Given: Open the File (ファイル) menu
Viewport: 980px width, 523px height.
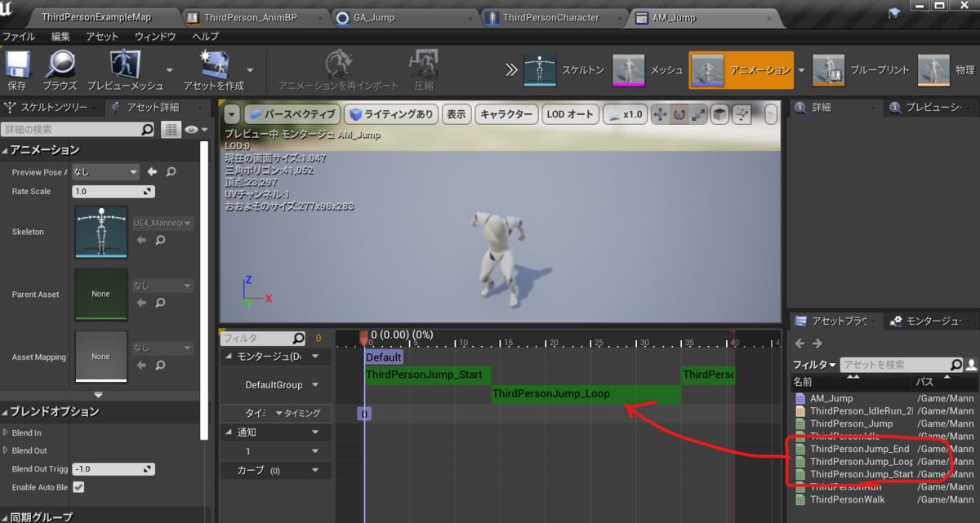Looking at the screenshot, I should coord(19,37).
